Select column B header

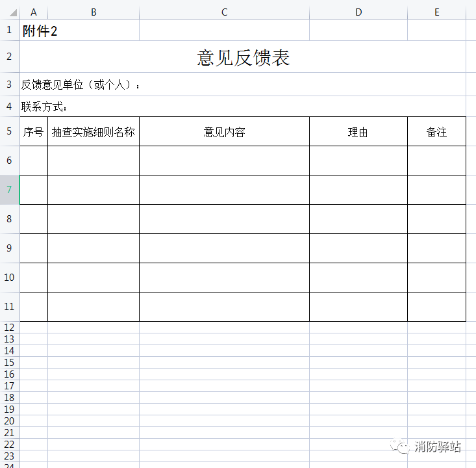(x=94, y=12)
